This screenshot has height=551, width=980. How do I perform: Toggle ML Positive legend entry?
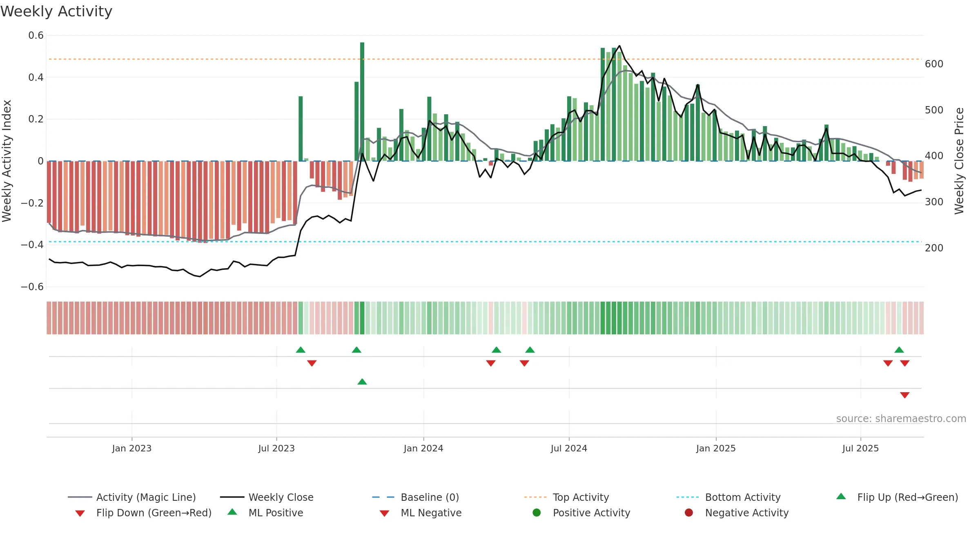click(x=265, y=513)
